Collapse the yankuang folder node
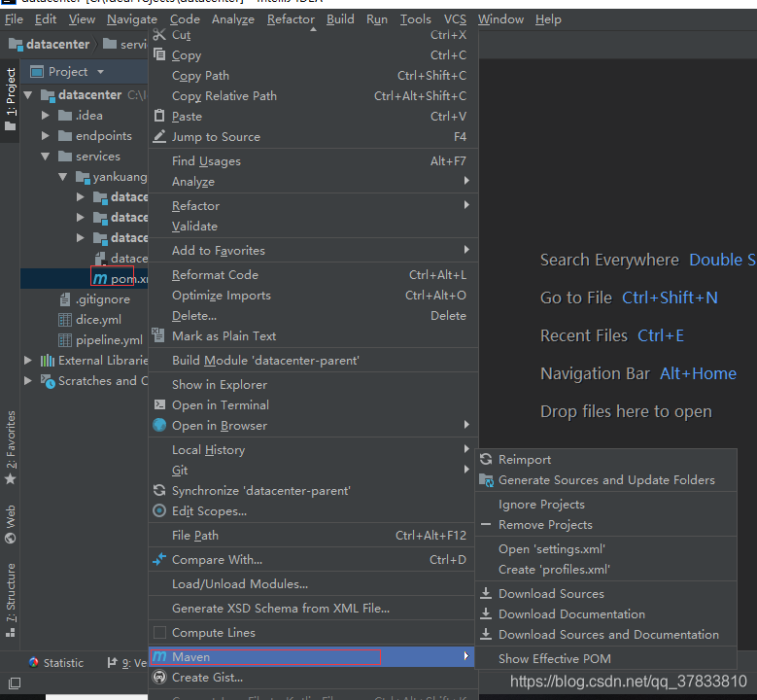Screen dimensions: 757x700 (63, 177)
